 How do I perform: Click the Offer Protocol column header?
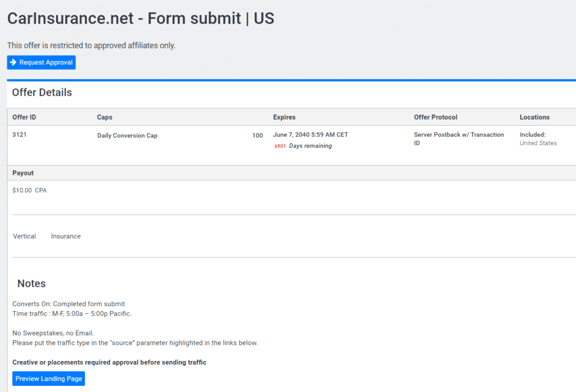435,117
